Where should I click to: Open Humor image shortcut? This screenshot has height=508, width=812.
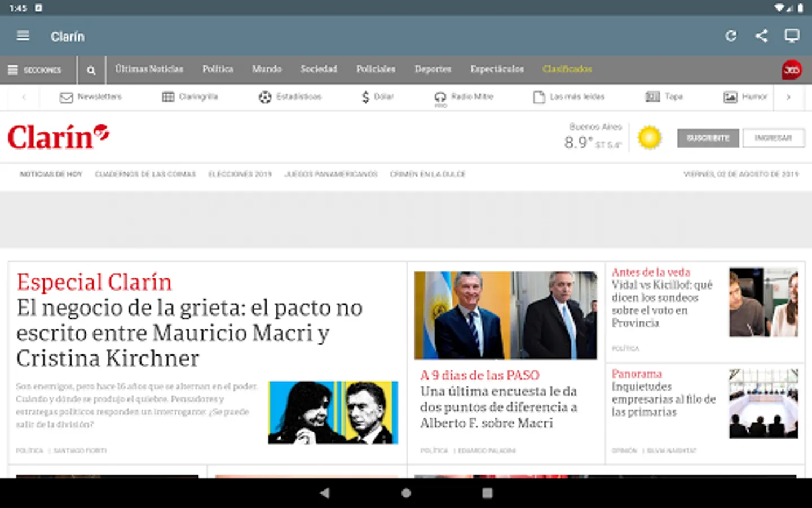coord(745,97)
